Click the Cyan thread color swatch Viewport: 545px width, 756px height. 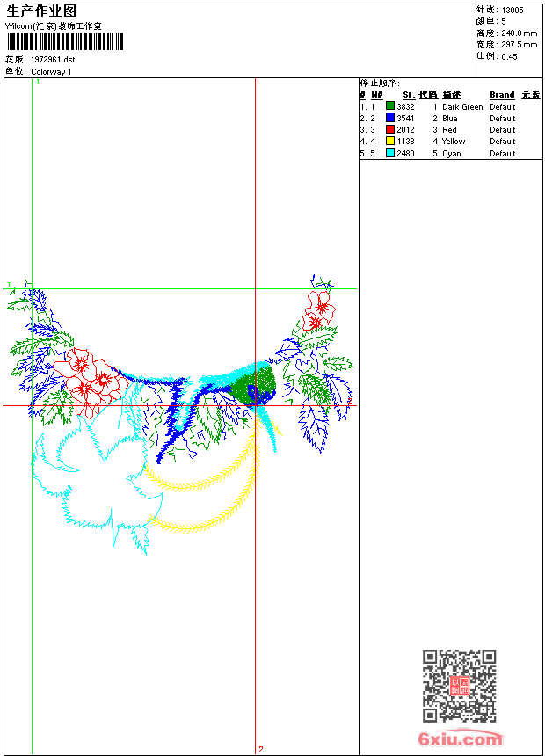(x=390, y=153)
